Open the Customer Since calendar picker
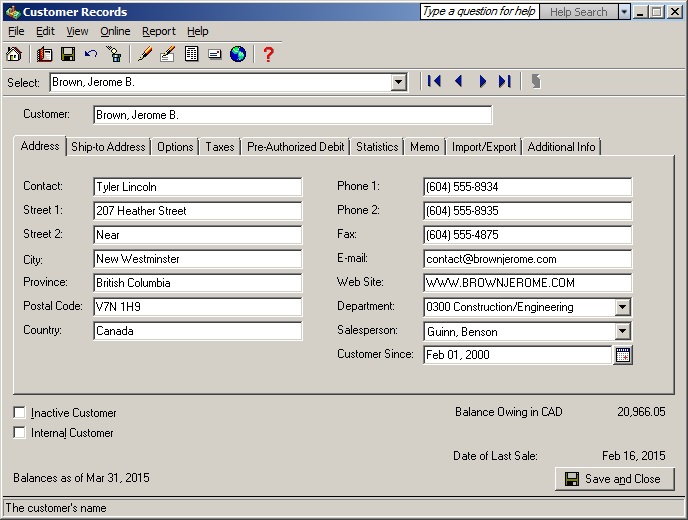Screen dimensions: 688x520 pyautogui.click(x=623, y=355)
